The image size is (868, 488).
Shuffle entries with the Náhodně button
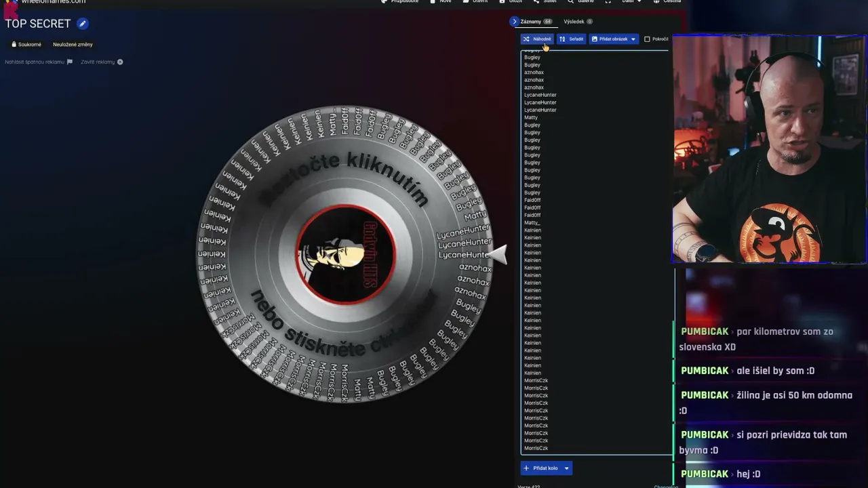[537, 39]
